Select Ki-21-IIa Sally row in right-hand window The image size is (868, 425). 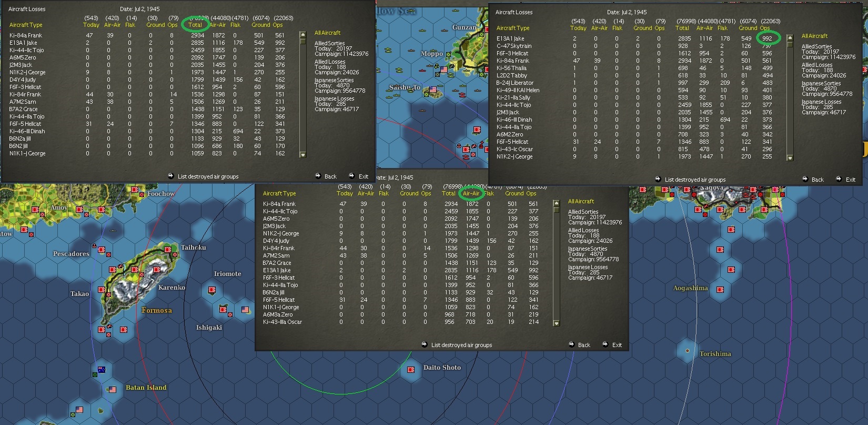point(635,97)
